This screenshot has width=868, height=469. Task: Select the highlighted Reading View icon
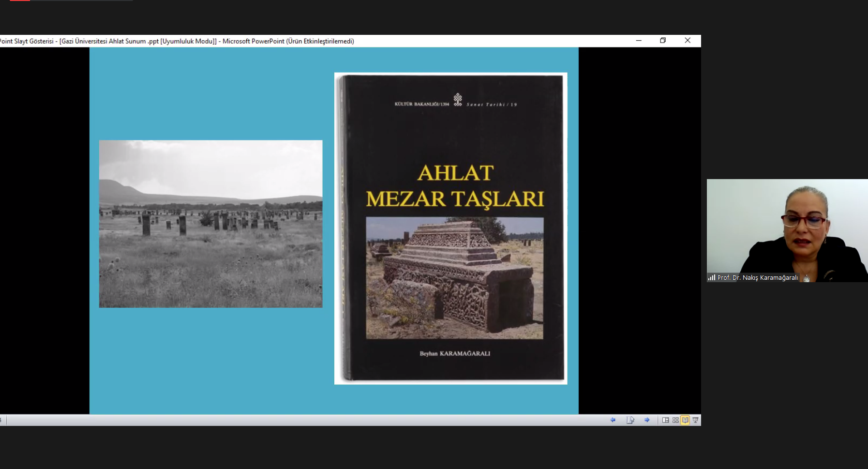coord(685,420)
